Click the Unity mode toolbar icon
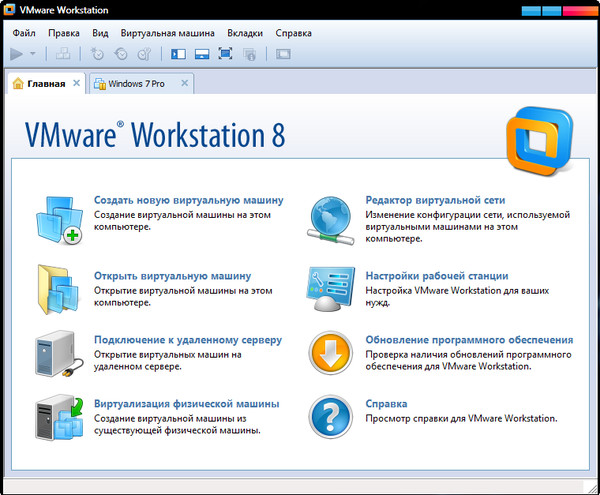600x495 pixels. point(249,54)
